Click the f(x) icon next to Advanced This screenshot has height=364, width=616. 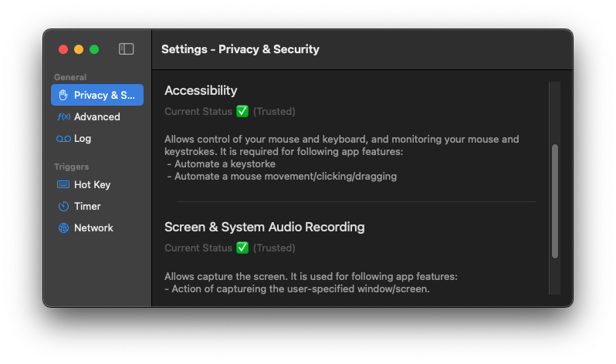pos(63,117)
